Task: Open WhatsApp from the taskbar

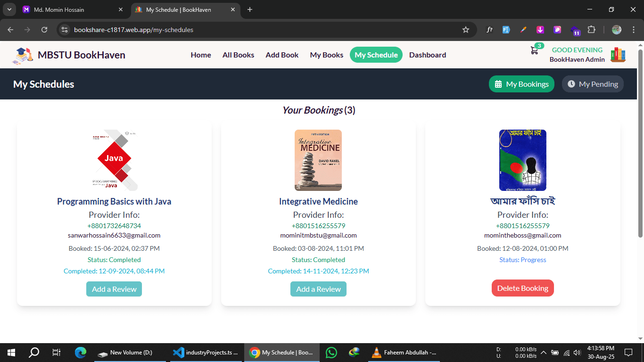Action: pos(331,352)
